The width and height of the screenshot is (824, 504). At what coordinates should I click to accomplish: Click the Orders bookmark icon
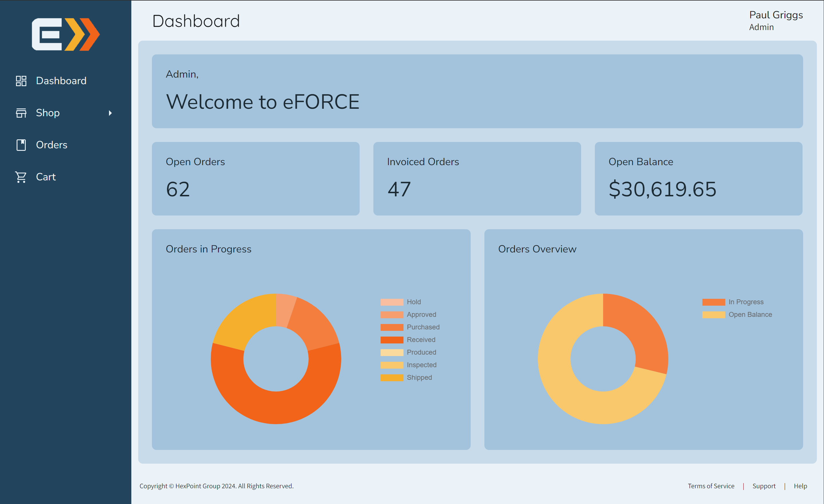[21, 145]
